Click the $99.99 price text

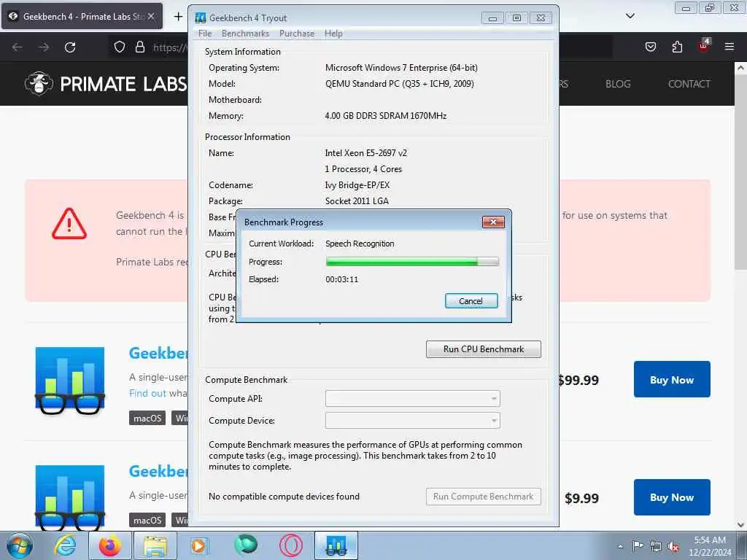coord(578,380)
